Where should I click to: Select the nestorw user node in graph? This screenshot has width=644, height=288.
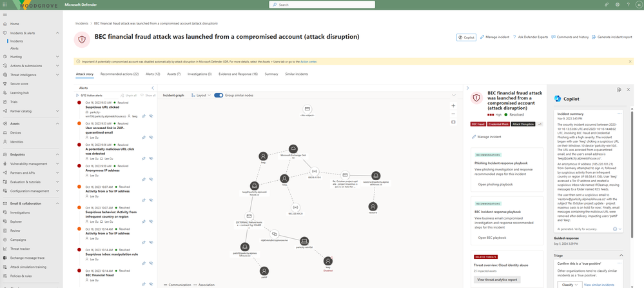(x=373, y=207)
